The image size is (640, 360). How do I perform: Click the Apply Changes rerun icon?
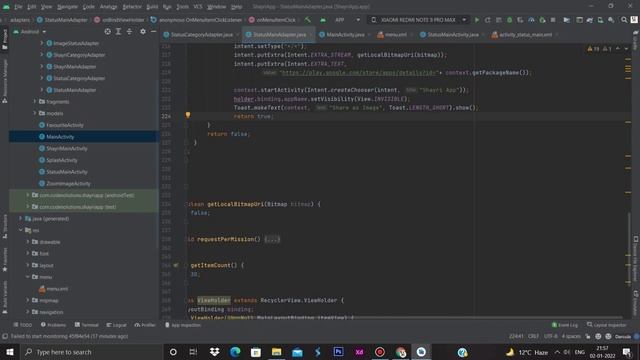click(487, 20)
